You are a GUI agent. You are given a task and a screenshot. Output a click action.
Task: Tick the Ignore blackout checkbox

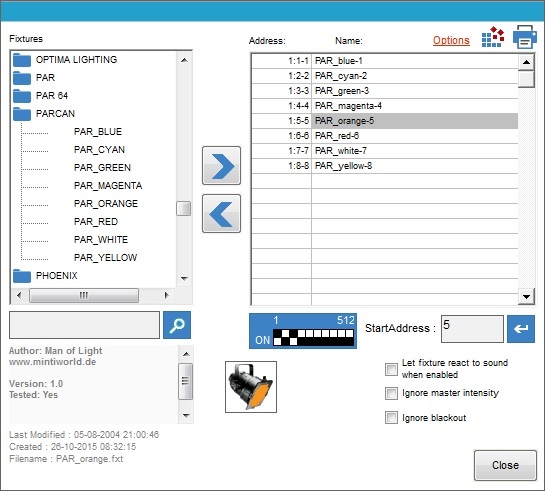tap(391, 417)
